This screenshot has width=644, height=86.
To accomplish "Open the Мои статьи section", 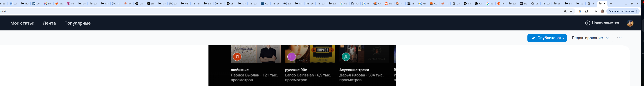I will pos(22,23).
